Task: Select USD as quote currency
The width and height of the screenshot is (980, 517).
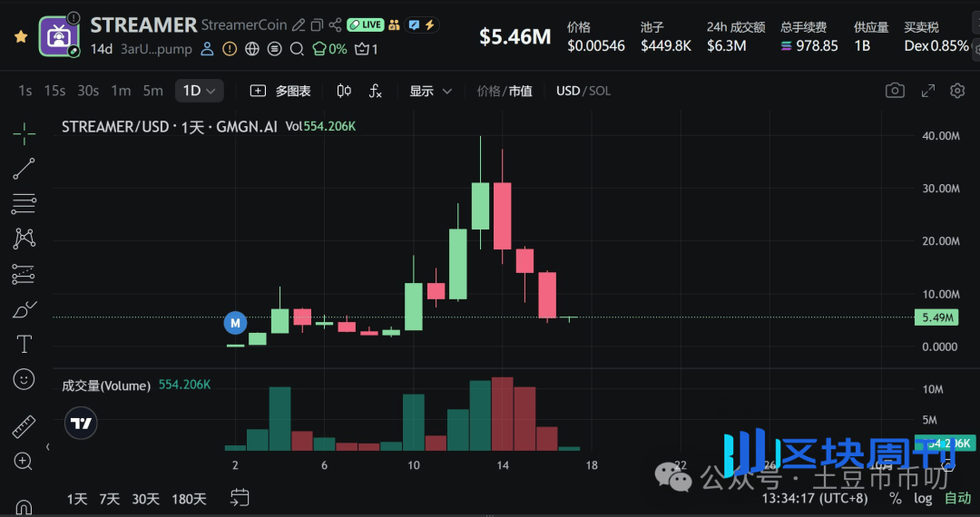Action: point(568,92)
